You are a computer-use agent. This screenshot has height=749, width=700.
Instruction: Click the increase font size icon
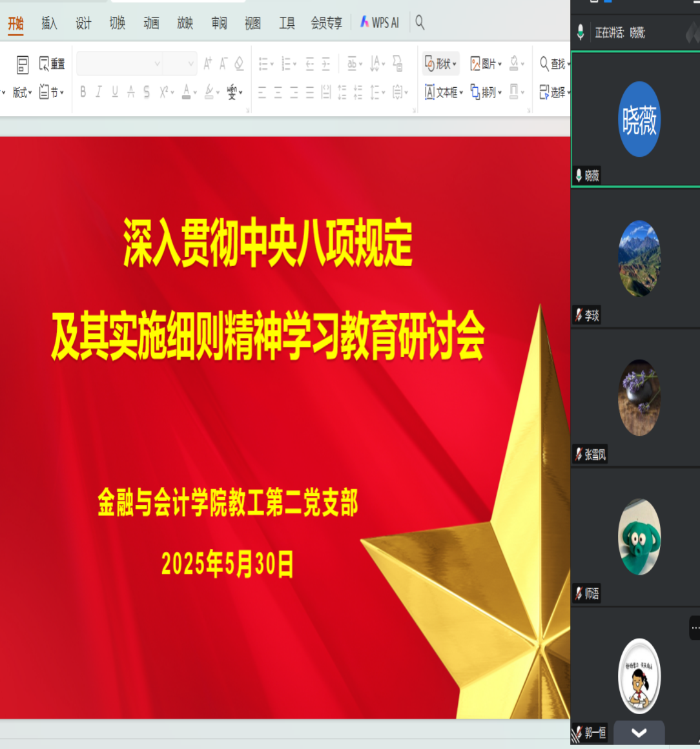click(207, 63)
